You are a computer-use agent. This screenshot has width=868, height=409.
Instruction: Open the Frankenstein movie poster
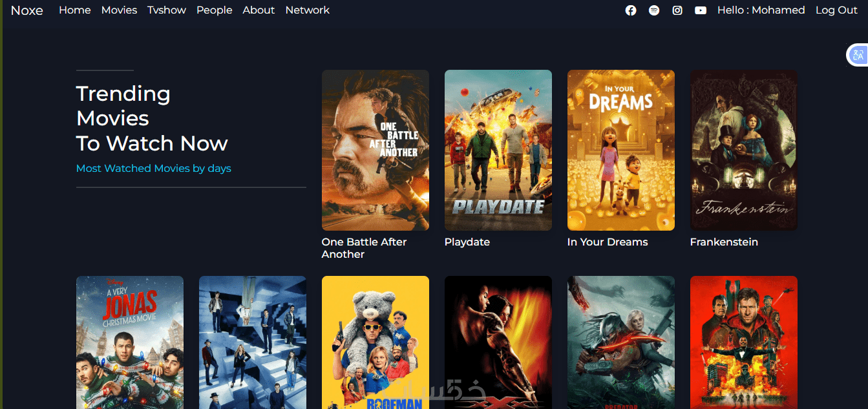point(744,150)
